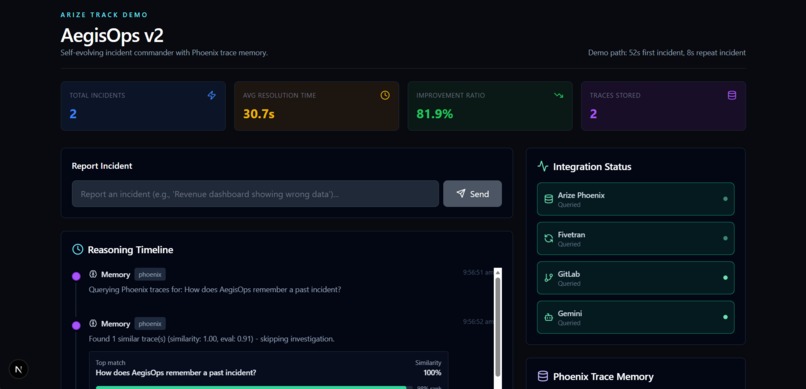Click the Report Incident heading
The height and width of the screenshot is (389, 806).
pyautogui.click(x=102, y=166)
